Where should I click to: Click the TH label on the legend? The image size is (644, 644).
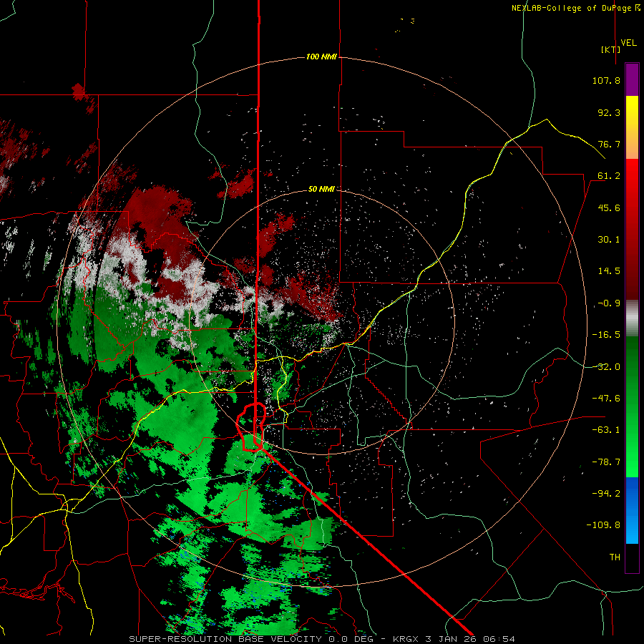coord(615,557)
